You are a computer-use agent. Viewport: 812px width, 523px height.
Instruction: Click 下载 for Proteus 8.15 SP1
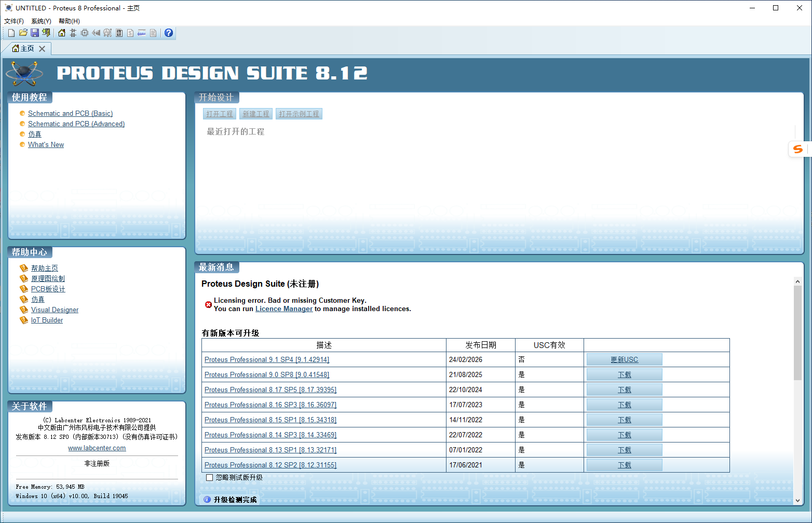click(x=625, y=420)
